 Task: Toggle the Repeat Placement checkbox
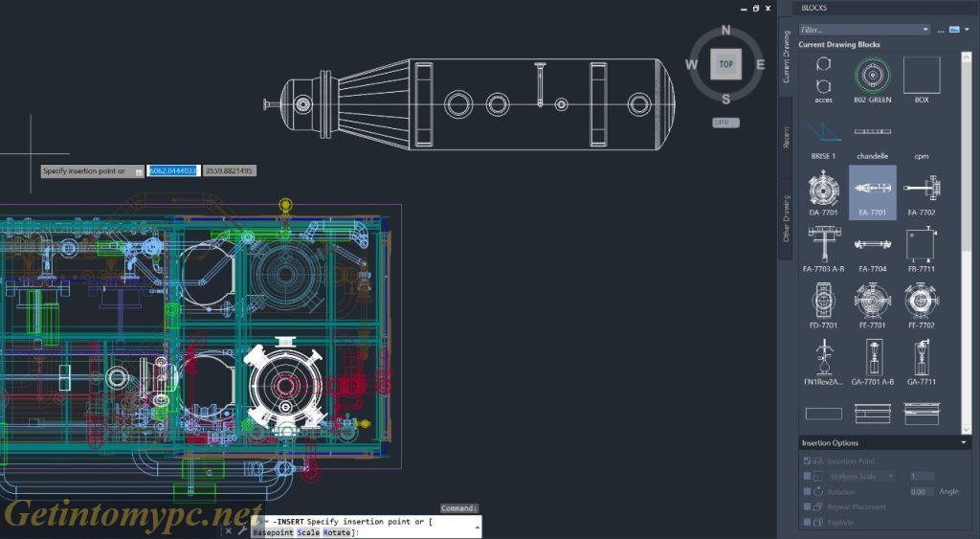(807, 506)
